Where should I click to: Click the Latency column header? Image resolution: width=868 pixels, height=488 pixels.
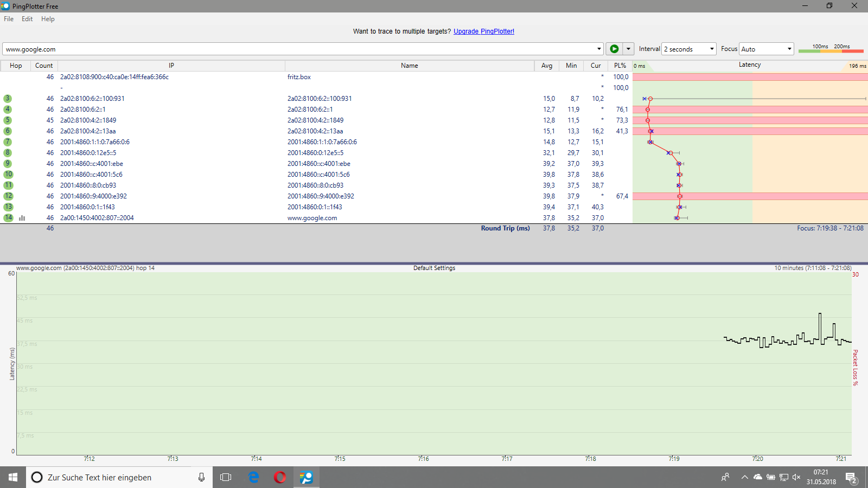coord(750,65)
